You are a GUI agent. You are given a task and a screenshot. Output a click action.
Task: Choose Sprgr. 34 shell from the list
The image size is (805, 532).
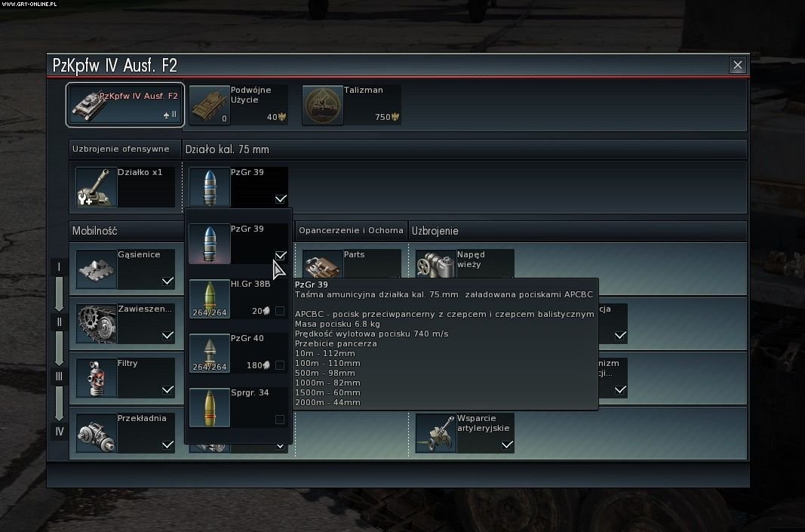click(238, 407)
